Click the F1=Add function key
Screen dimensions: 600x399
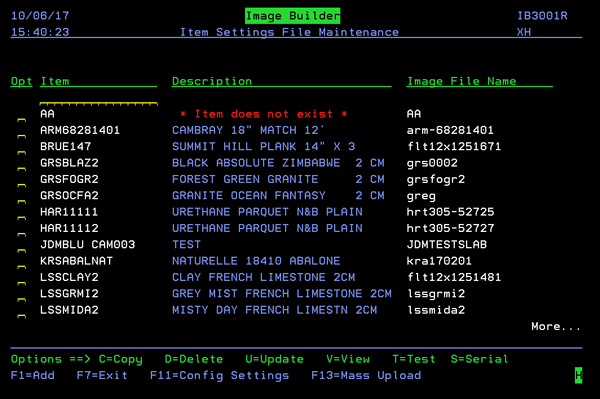click(33, 375)
